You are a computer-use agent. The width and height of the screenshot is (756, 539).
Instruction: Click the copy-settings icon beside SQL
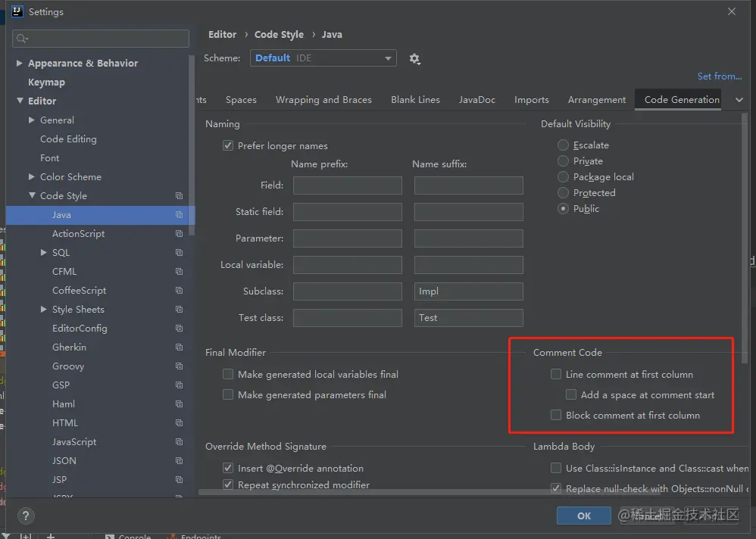click(179, 252)
